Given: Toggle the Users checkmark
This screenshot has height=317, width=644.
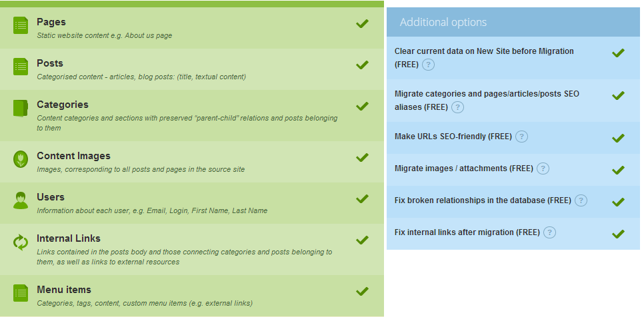Looking at the screenshot, I should point(362,199).
